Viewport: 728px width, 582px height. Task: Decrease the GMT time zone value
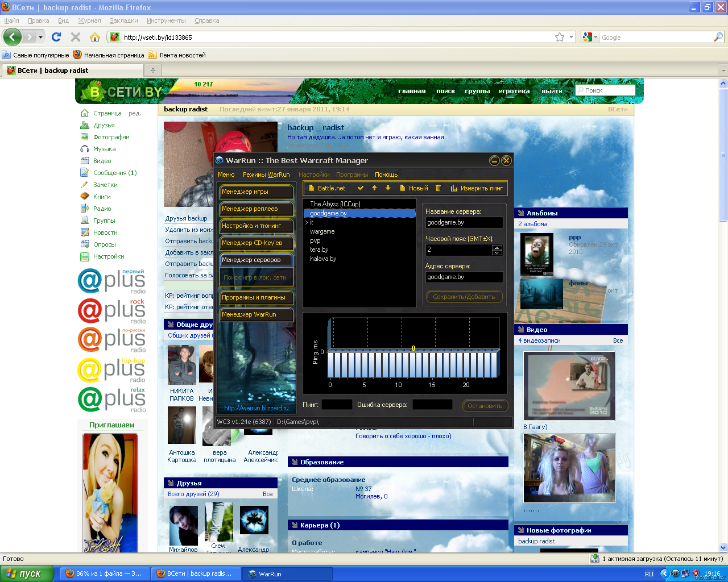(x=497, y=252)
